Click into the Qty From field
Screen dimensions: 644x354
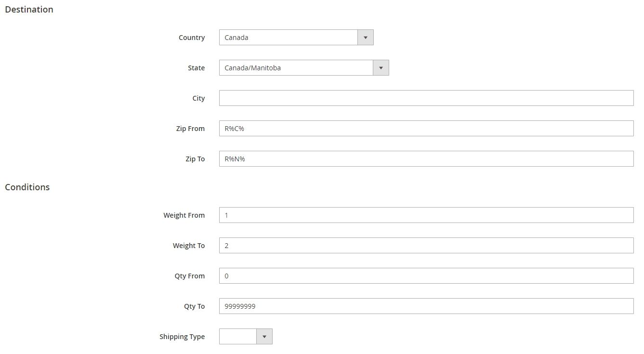click(426, 276)
